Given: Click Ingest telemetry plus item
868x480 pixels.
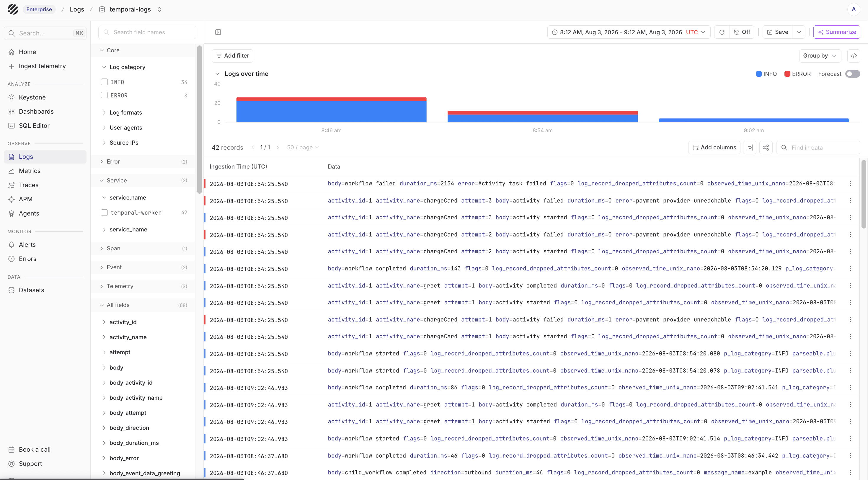Looking at the screenshot, I should (45, 66).
